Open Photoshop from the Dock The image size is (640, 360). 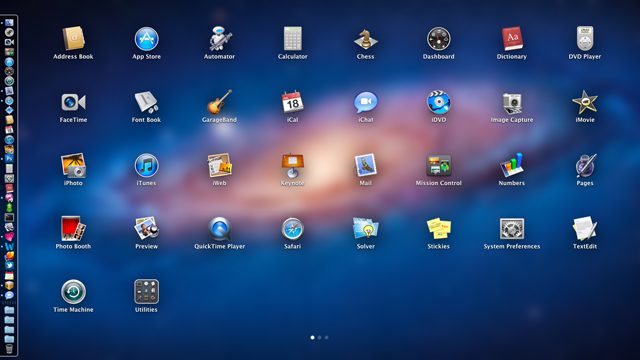9,158
